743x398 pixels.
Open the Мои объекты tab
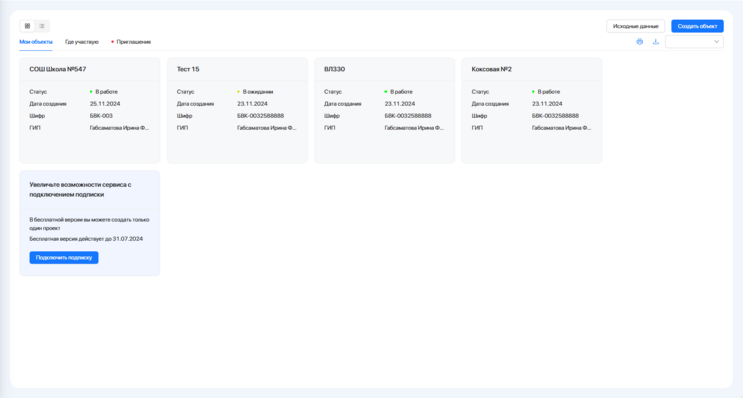pos(36,42)
